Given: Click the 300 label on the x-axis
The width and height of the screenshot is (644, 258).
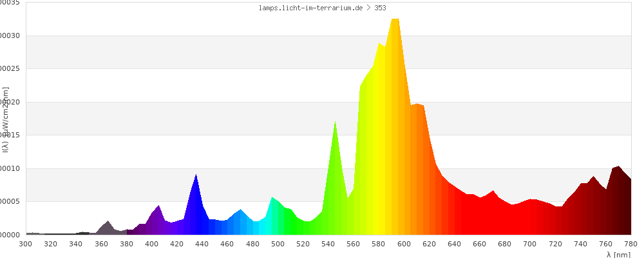Looking at the screenshot, I should point(26,244).
